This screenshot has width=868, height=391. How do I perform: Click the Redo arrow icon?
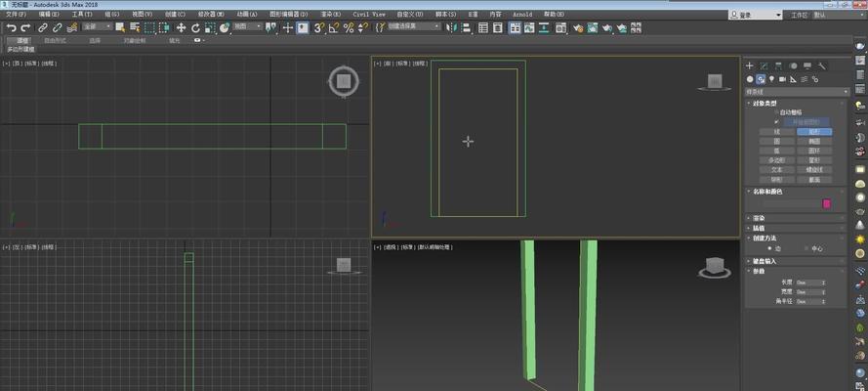(x=25, y=27)
